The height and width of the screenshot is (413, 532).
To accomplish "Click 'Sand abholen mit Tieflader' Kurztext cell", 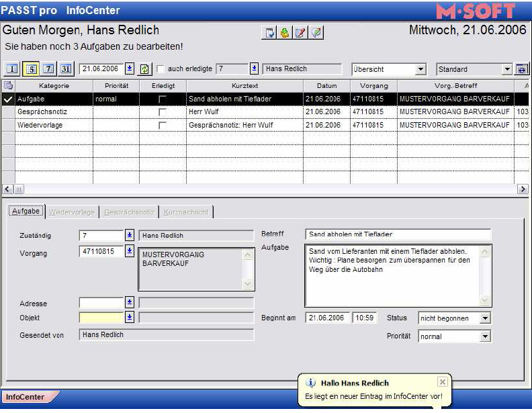I will coord(245,99).
